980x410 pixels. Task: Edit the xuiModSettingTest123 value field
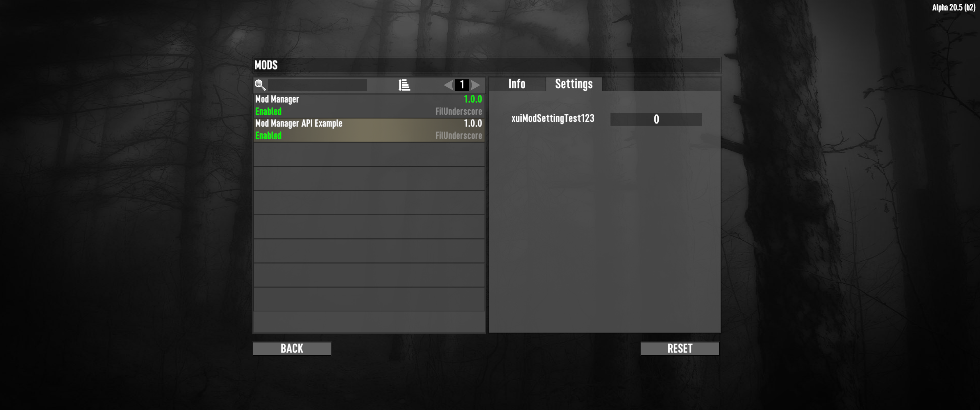tap(656, 119)
